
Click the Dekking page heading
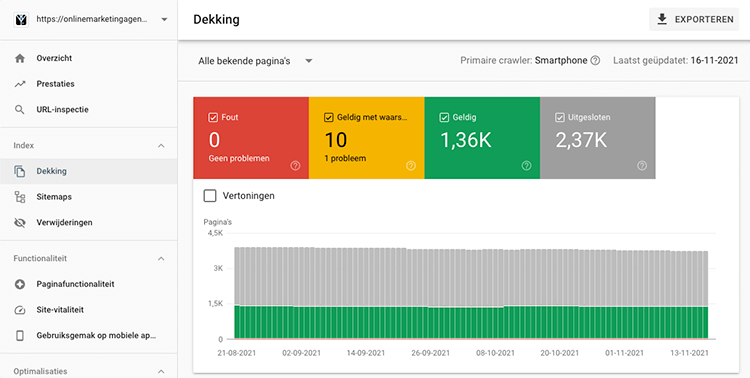pos(216,20)
